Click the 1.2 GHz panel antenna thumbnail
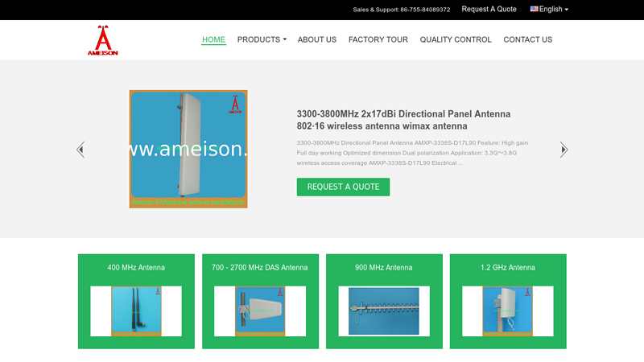This screenshot has width=644, height=362. (508, 311)
